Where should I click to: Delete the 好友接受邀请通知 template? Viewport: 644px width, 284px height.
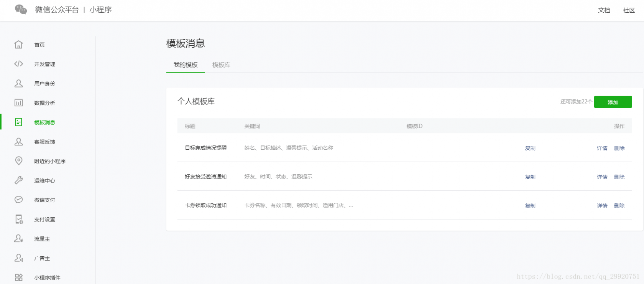click(619, 177)
